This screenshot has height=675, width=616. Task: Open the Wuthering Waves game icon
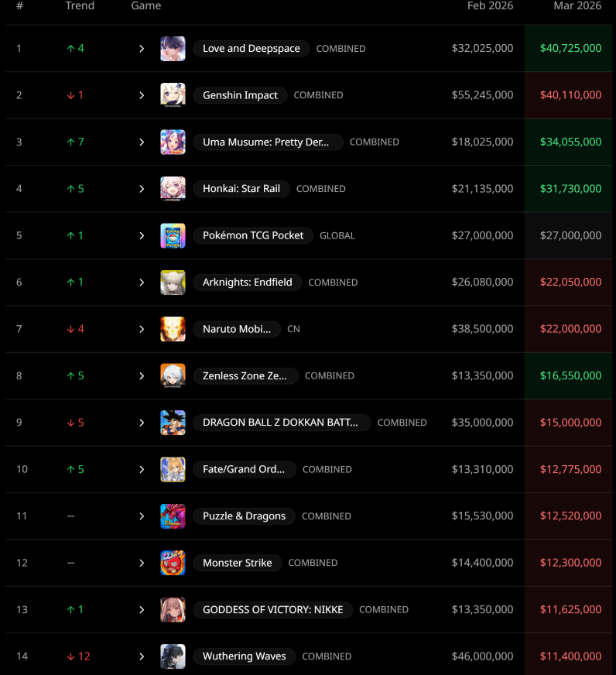[173, 656]
